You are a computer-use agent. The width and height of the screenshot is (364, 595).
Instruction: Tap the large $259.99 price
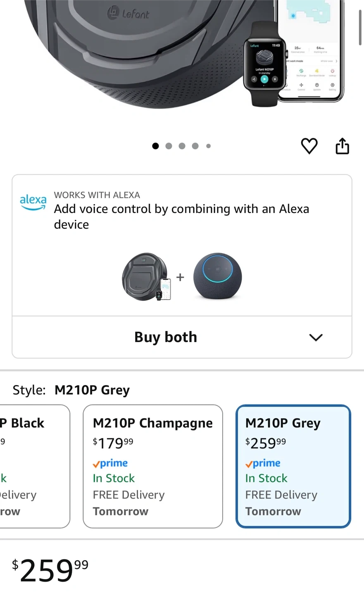coord(50,570)
